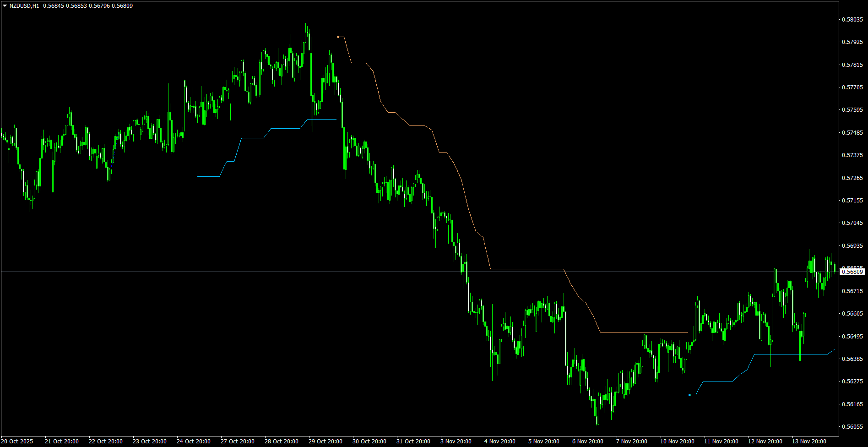Click the 3 Nov 20:00 time label
The width and height of the screenshot is (868, 447).
click(x=456, y=442)
